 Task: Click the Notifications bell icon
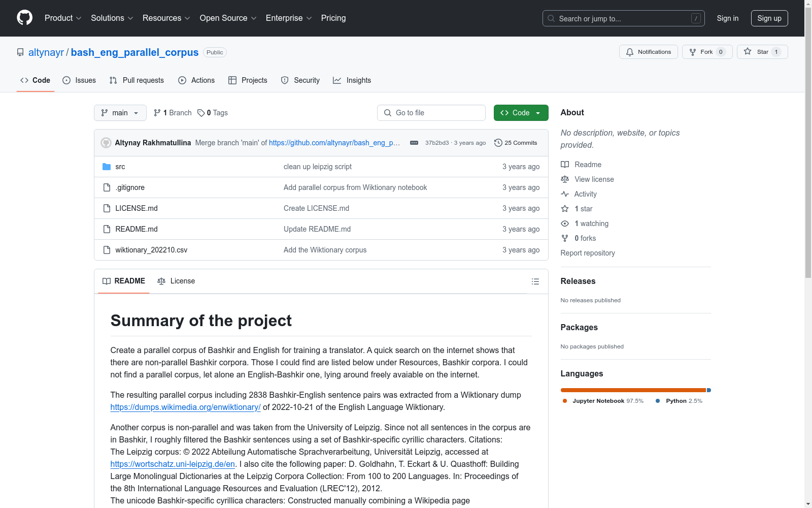point(630,52)
